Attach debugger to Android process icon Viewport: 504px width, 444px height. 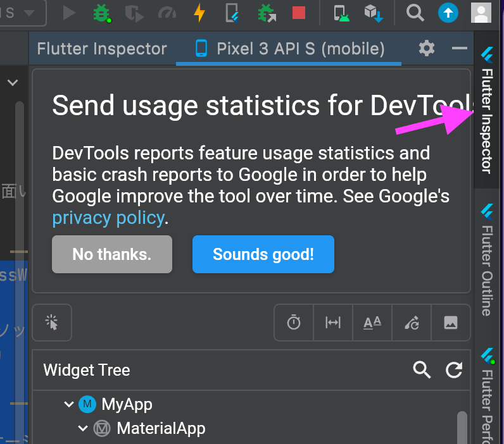tap(267, 13)
